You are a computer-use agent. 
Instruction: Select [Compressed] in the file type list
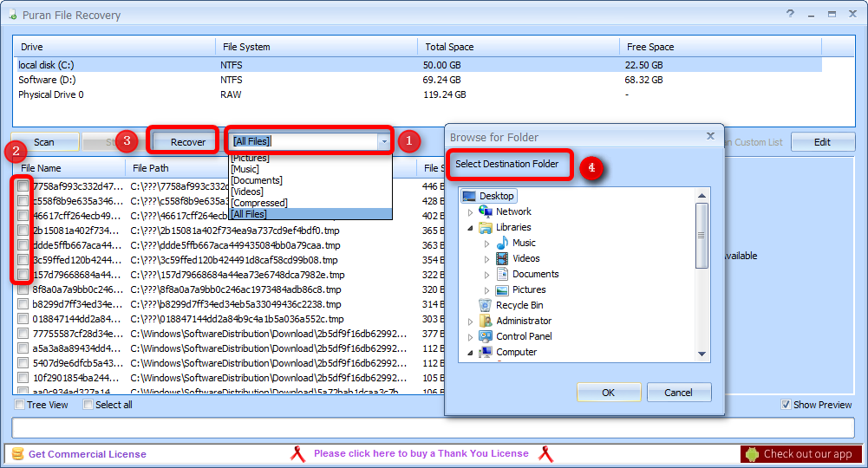pos(260,203)
